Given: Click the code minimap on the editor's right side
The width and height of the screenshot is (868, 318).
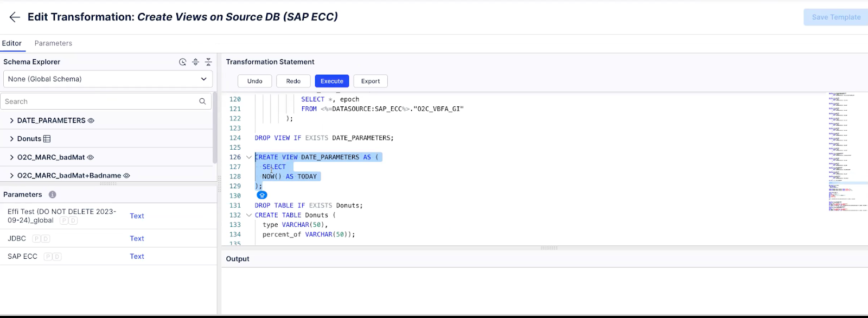Looking at the screenshot, I should pyautogui.click(x=847, y=152).
